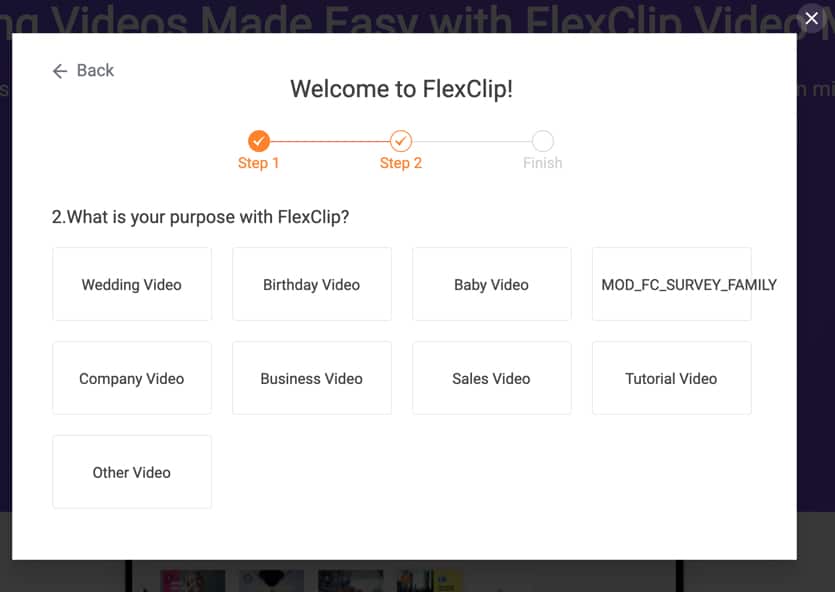Viewport: 835px width, 592px height.
Task: Select the Business Video card
Action: coord(311,378)
